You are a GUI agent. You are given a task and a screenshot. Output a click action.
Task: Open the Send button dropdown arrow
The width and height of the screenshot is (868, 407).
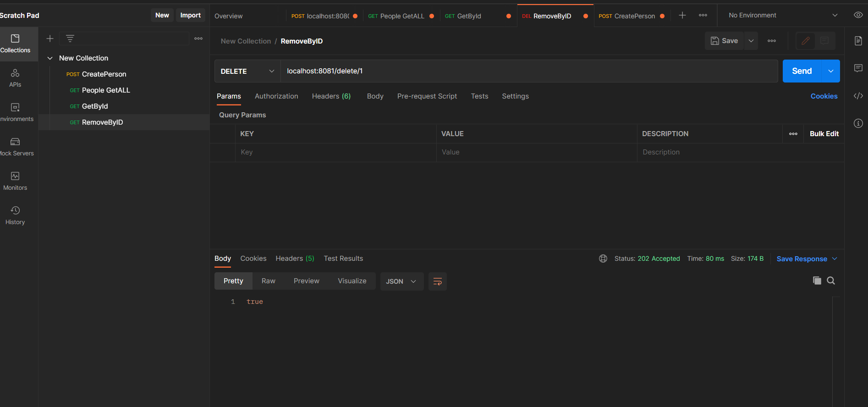[831, 71]
